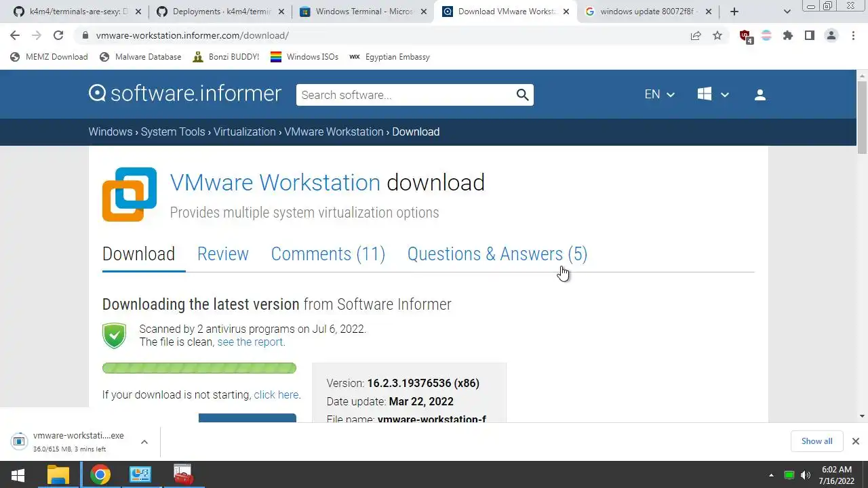Open vmware-workstation download options chevron
This screenshot has height=488, width=868.
(x=144, y=442)
